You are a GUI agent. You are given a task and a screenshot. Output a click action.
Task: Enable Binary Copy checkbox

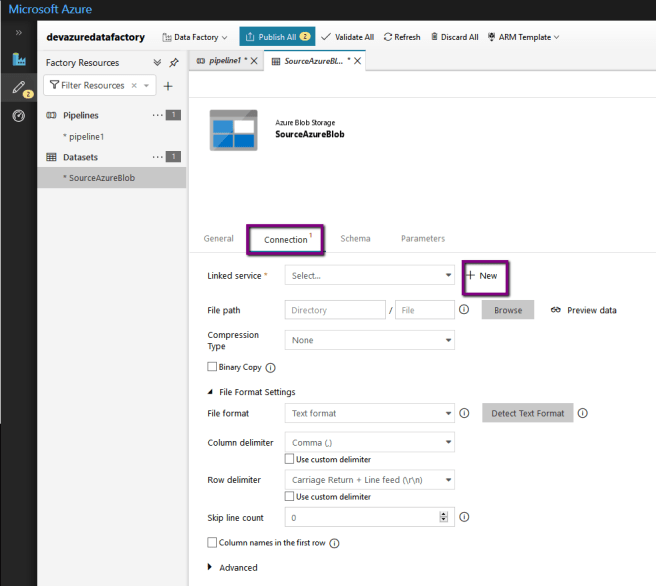tap(212, 367)
